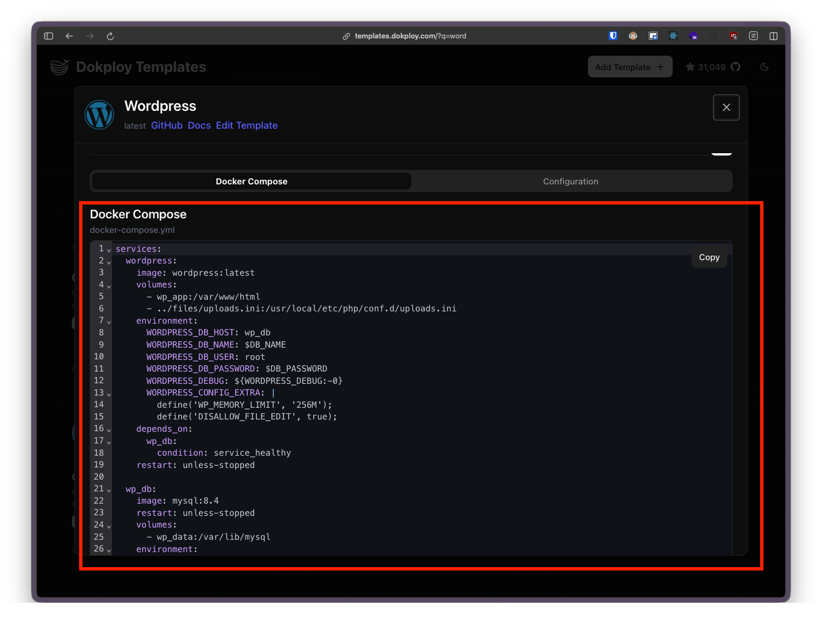
Task: Click 'restart: unless-stopped' on line 19
Action: [x=196, y=465]
